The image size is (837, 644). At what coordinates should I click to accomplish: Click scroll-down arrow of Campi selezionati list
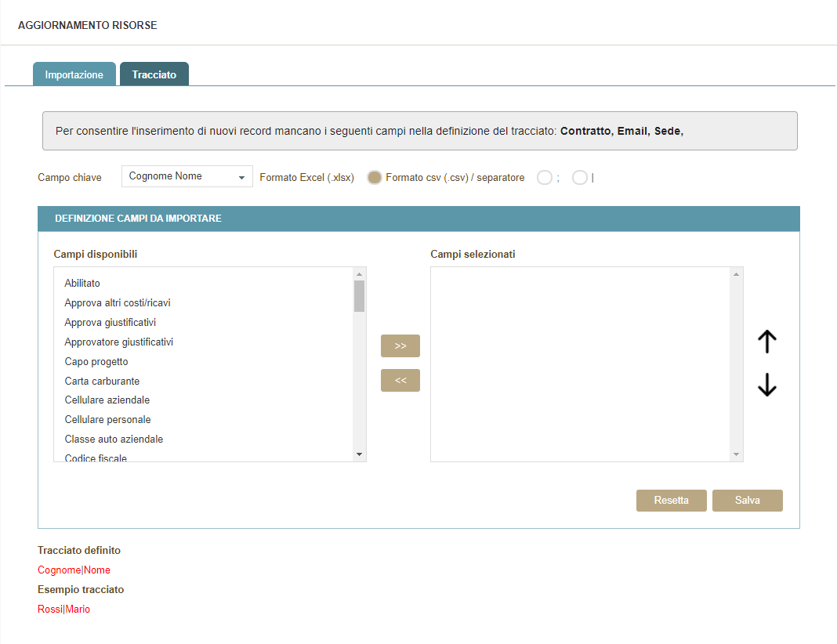(736, 454)
